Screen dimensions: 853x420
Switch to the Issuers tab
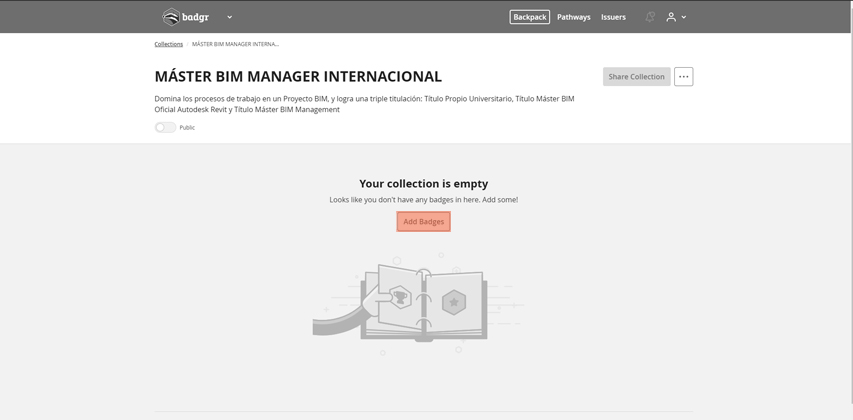click(613, 17)
